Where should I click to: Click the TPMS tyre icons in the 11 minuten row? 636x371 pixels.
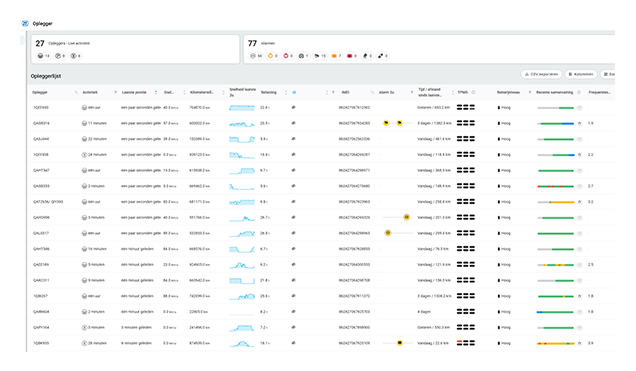click(x=466, y=123)
